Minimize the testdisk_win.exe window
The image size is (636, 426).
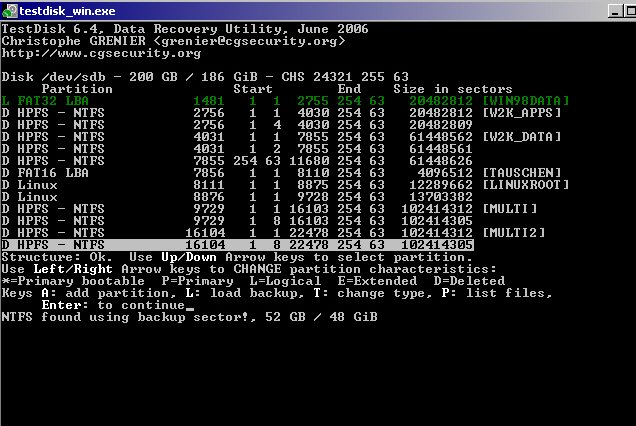pos(615,11)
